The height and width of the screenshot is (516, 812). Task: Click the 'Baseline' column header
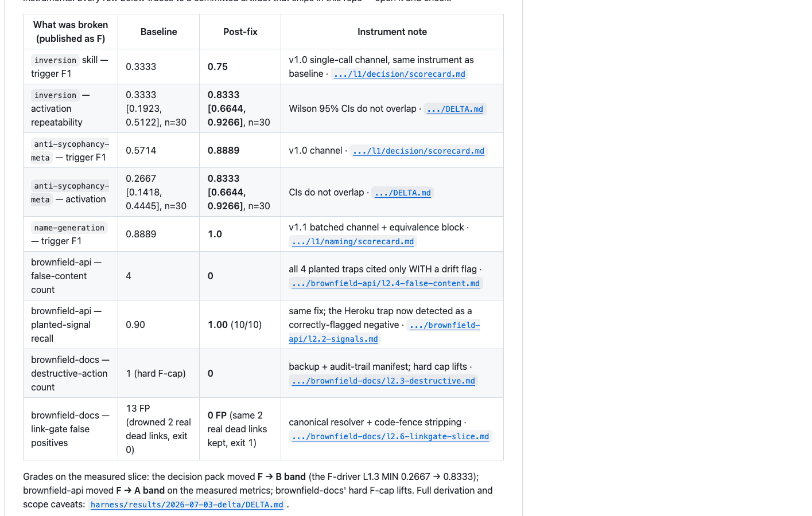click(x=159, y=32)
